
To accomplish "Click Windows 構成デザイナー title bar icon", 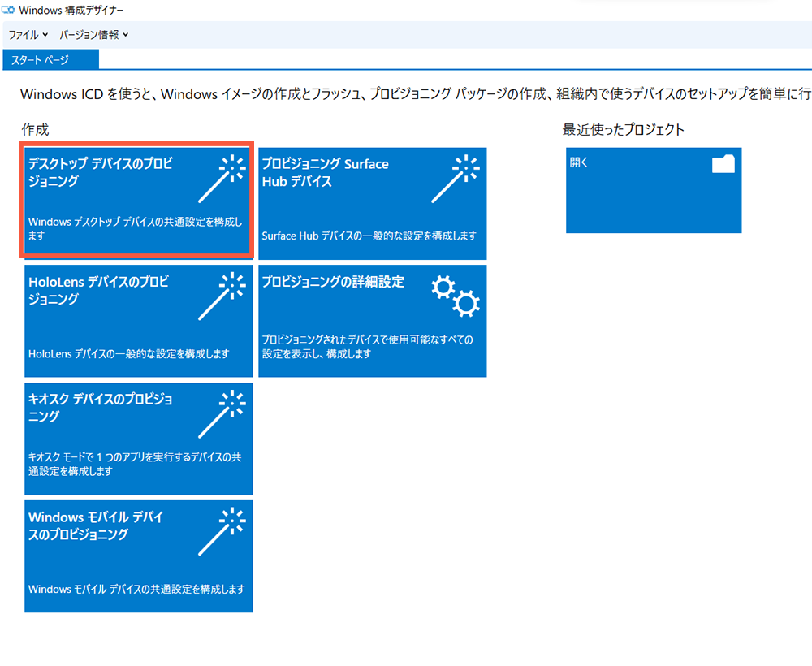I will pyautogui.click(x=8, y=10).
